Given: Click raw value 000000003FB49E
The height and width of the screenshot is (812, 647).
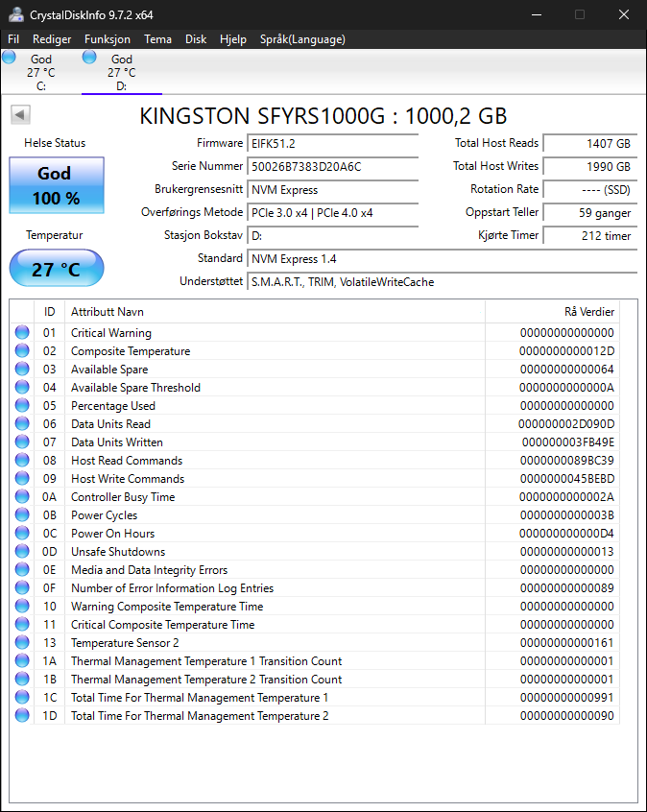Looking at the screenshot, I should click(x=568, y=442).
